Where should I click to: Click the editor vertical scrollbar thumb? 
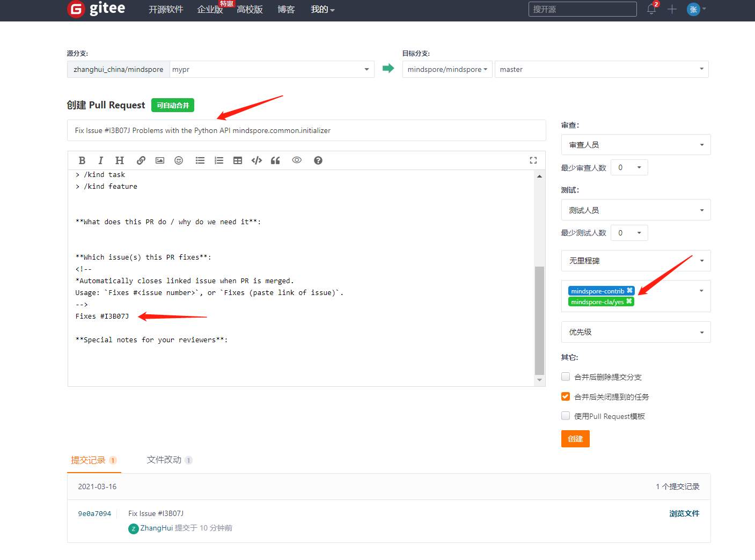[x=539, y=321]
